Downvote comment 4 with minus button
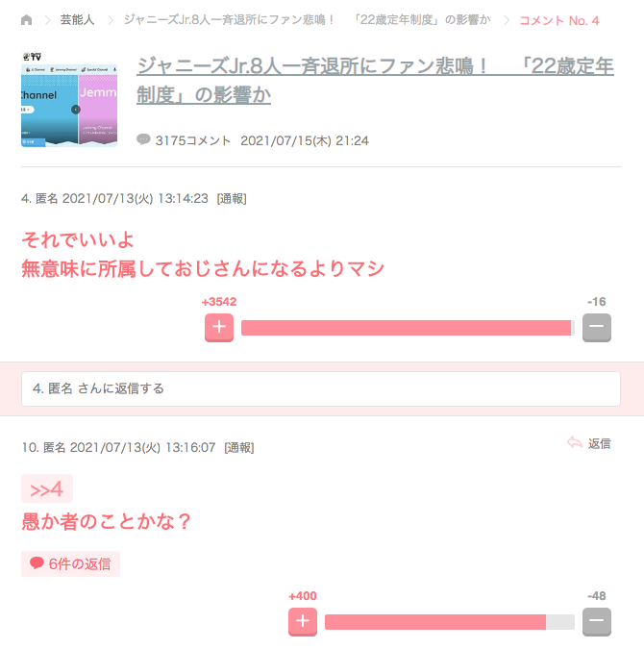 [x=596, y=328]
